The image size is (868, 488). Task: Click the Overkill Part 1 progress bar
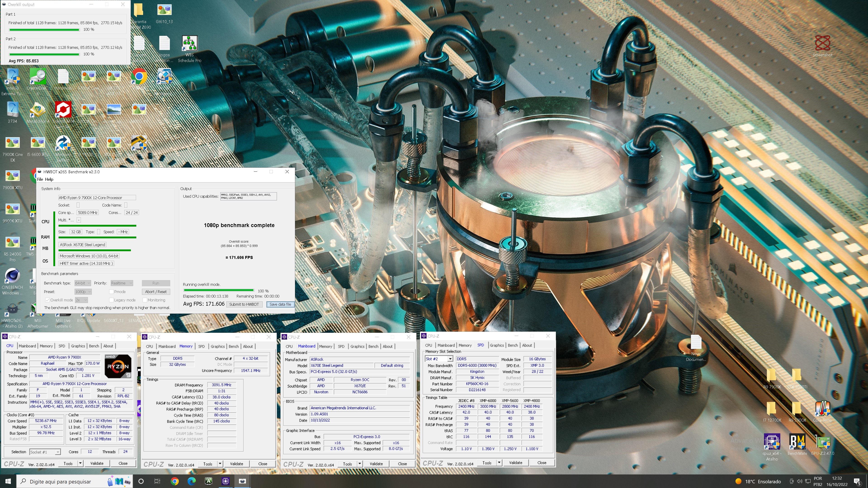[44, 30]
